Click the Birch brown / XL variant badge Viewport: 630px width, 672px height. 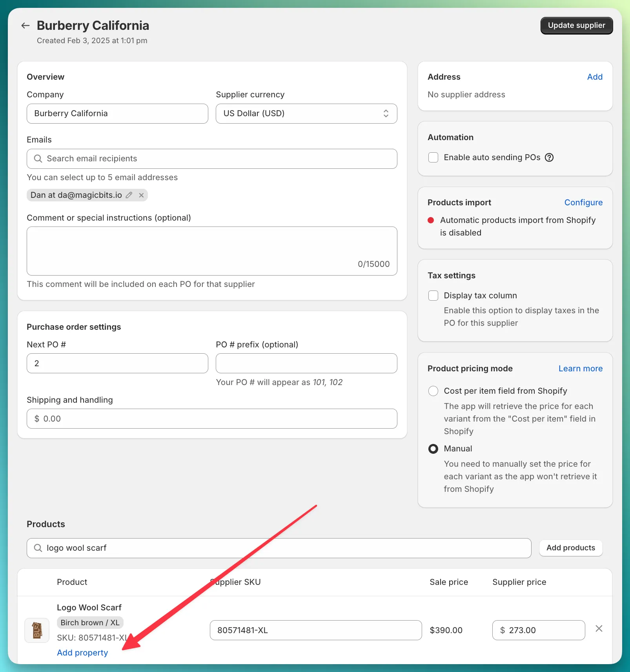click(x=90, y=623)
